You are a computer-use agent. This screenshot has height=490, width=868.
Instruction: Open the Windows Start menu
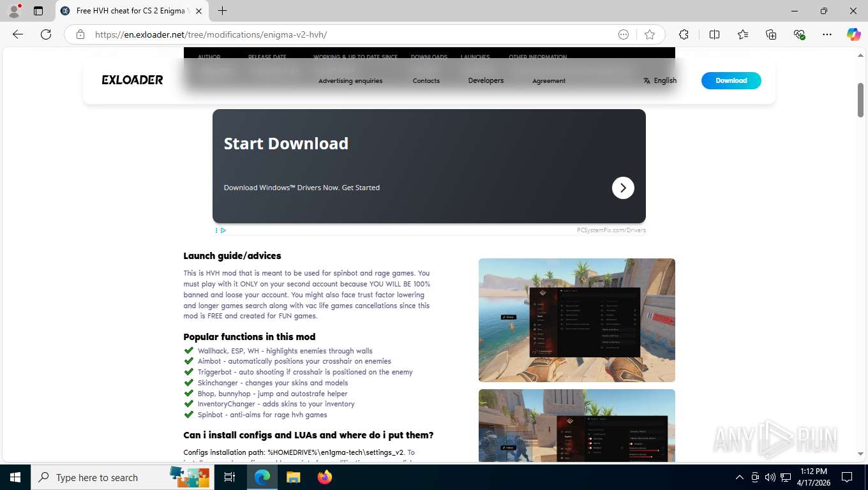[x=15, y=477]
